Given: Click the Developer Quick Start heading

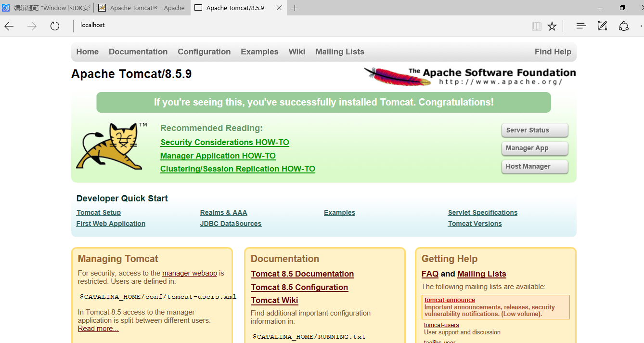Looking at the screenshot, I should coord(122,198).
